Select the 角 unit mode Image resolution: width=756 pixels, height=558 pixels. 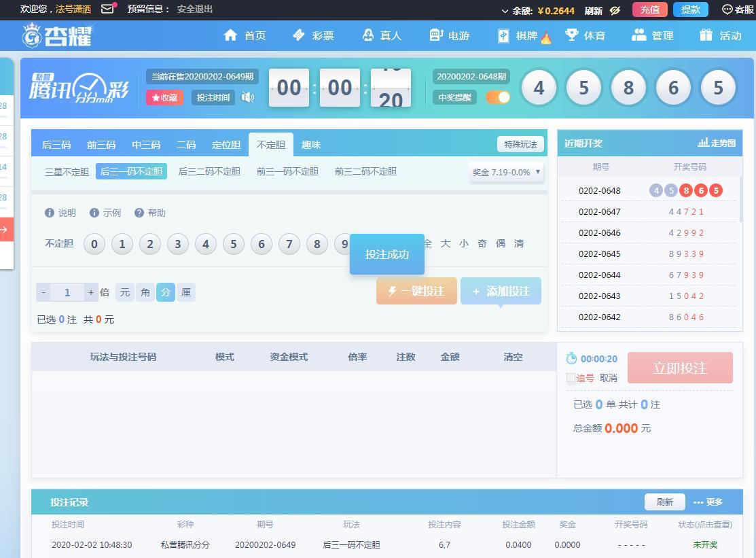[145, 292]
